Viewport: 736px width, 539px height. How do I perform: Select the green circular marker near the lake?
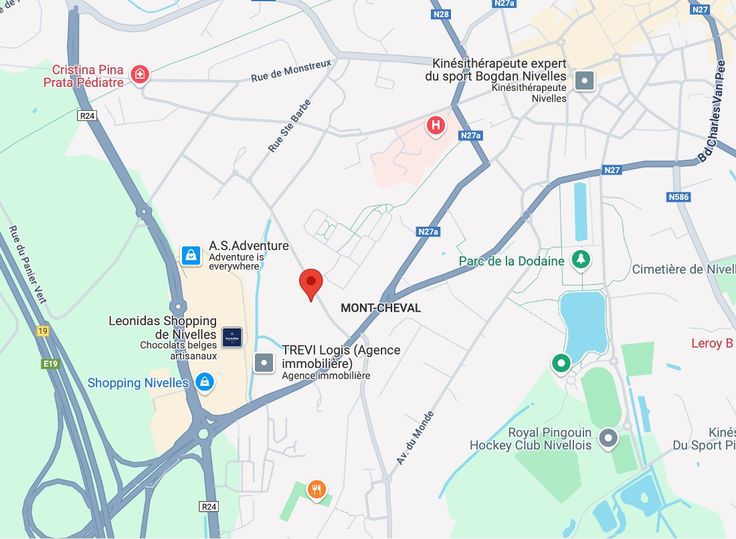(x=561, y=363)
